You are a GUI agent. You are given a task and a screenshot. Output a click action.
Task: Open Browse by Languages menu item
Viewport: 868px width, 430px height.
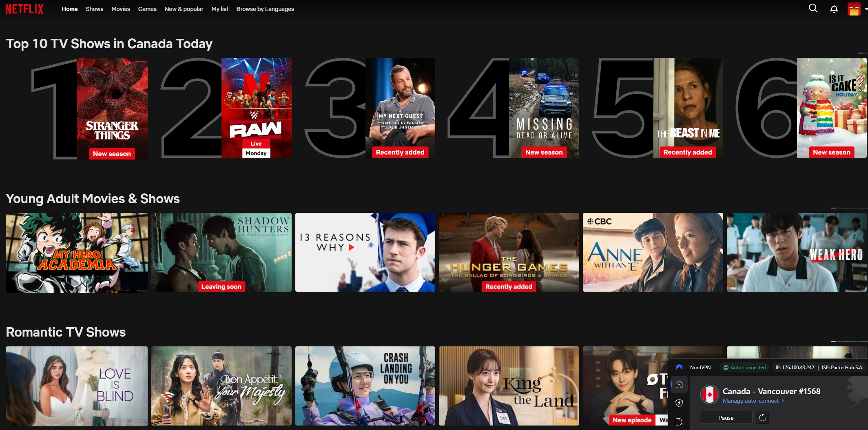point(265,9)
